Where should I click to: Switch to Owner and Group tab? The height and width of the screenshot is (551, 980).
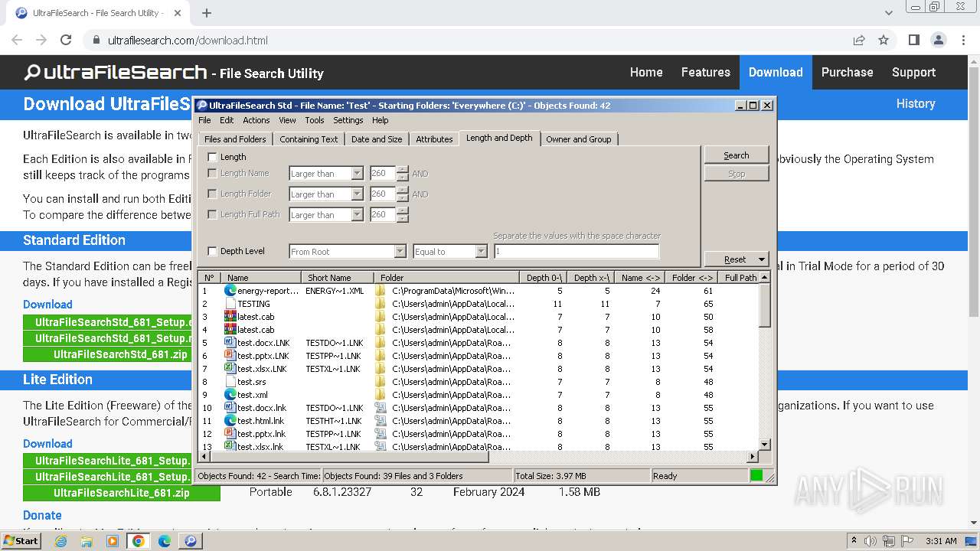coord(579,139)
